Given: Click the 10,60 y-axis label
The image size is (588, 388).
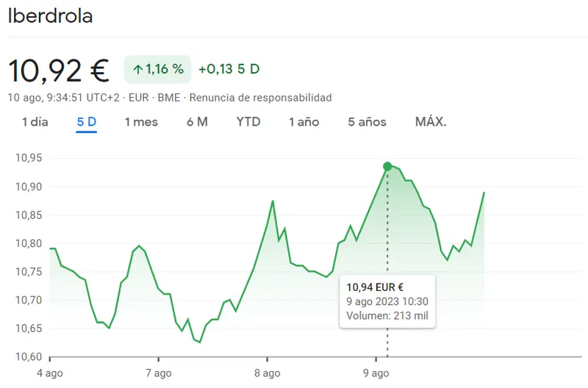Looking at the screenshot, I should pyautogui.click(x=29, y=357).
